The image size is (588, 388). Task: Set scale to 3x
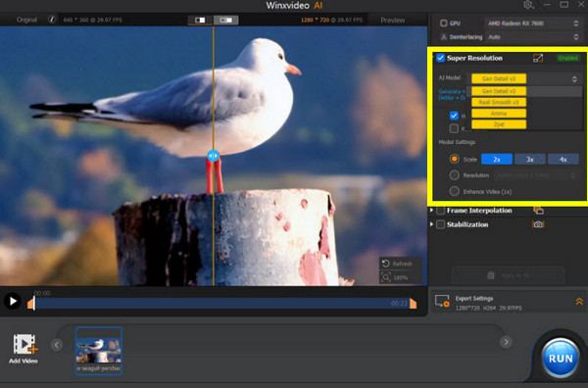(x=530, y=160)
